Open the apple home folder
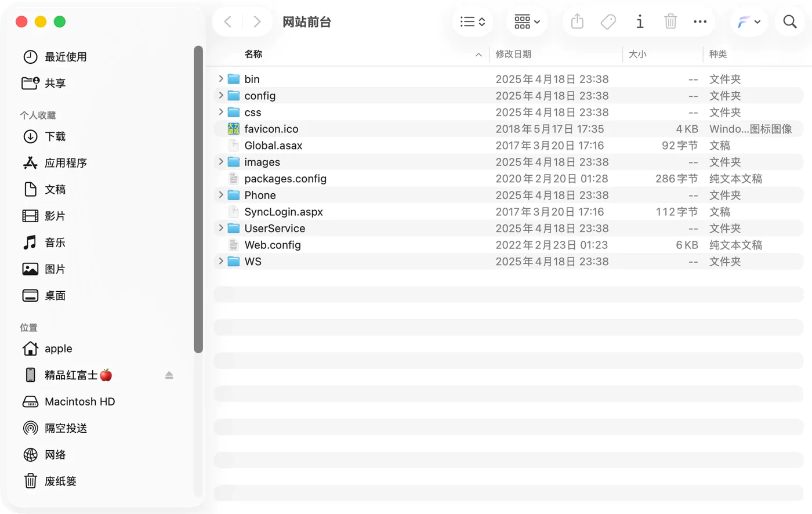The width and height of the screenshot is (812, 514). pyautogui.click(x=48, y=349)
